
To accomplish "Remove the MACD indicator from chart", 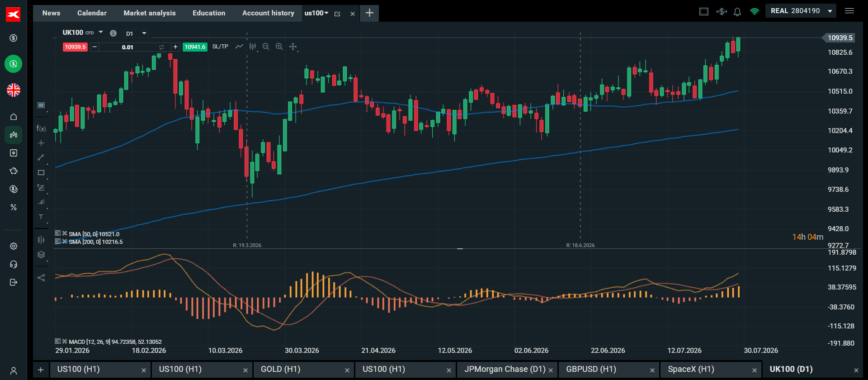I will [x=65, y=341].
